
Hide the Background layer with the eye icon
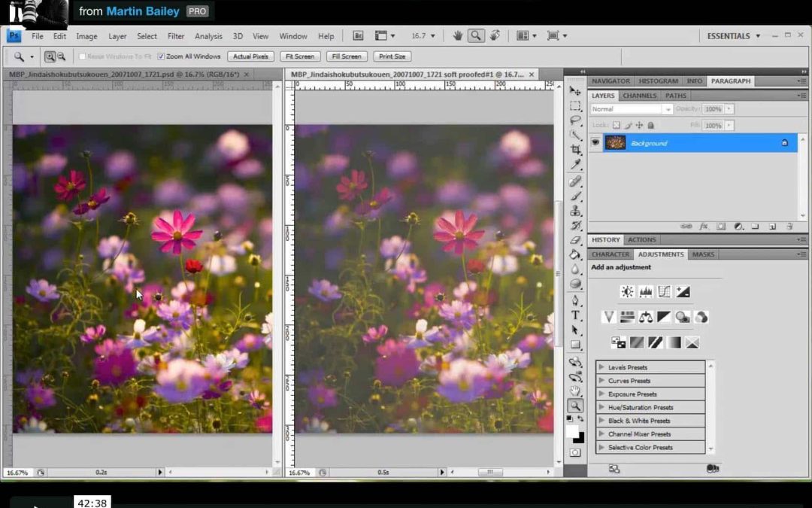click(596, 143)
